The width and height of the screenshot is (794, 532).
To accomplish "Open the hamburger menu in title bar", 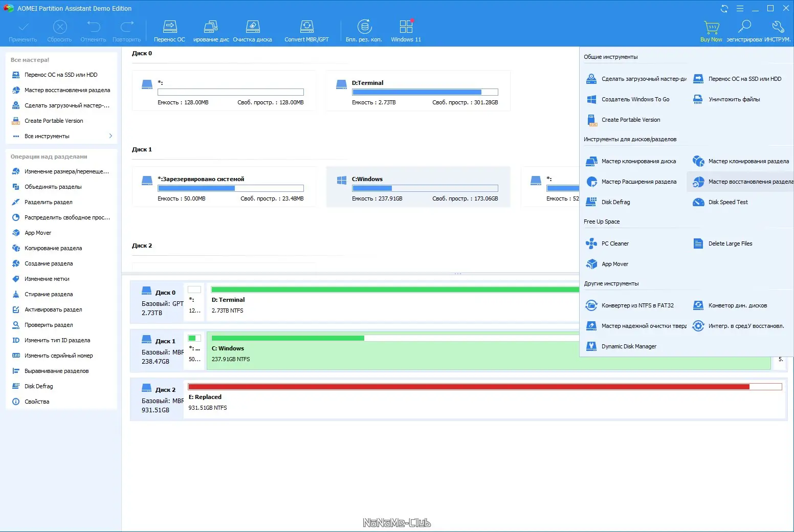I will tap(740, 9).
